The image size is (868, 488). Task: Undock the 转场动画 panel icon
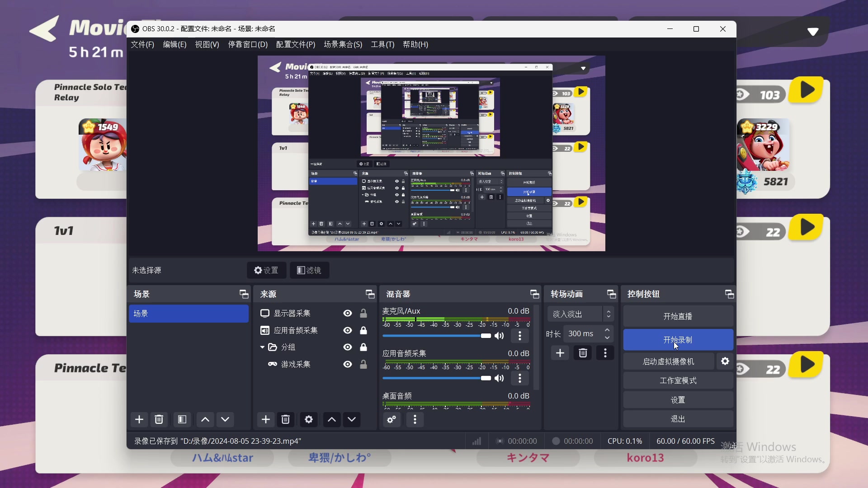coord(612,294)
